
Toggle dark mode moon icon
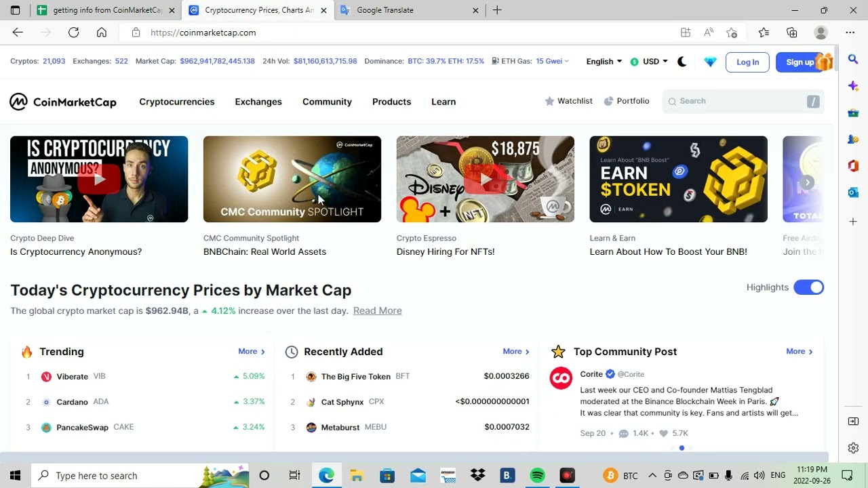682,62
